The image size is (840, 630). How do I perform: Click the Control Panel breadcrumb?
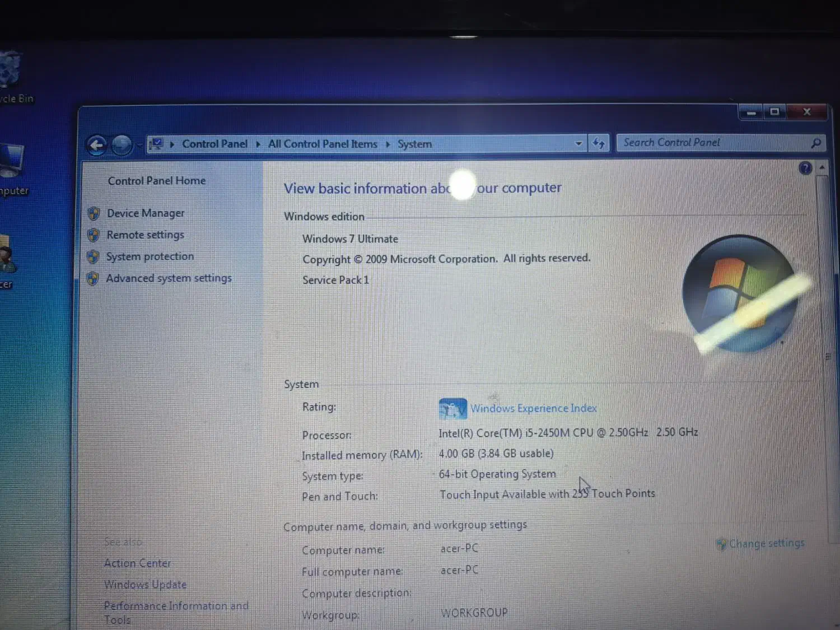214,144
